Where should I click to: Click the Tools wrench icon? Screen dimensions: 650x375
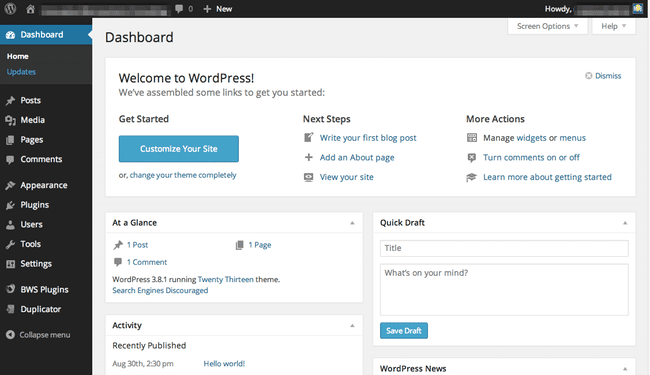[10, 244]
